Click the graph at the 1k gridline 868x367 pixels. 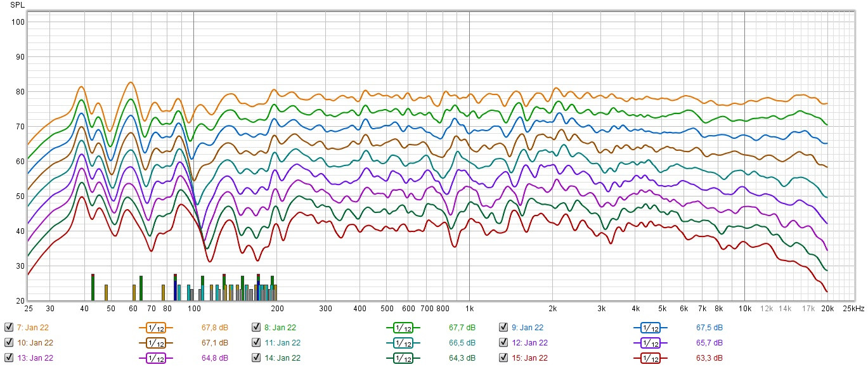click(x=470, y=158)
